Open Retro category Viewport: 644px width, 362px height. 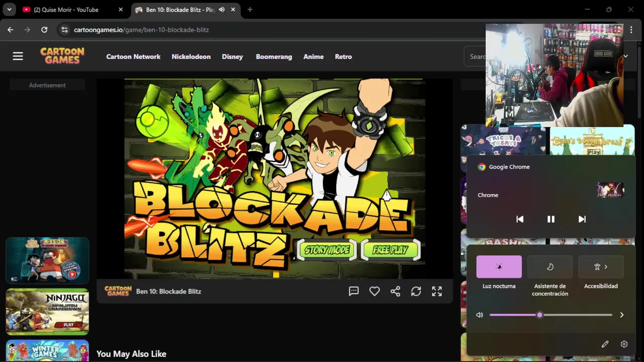[344, 57]
